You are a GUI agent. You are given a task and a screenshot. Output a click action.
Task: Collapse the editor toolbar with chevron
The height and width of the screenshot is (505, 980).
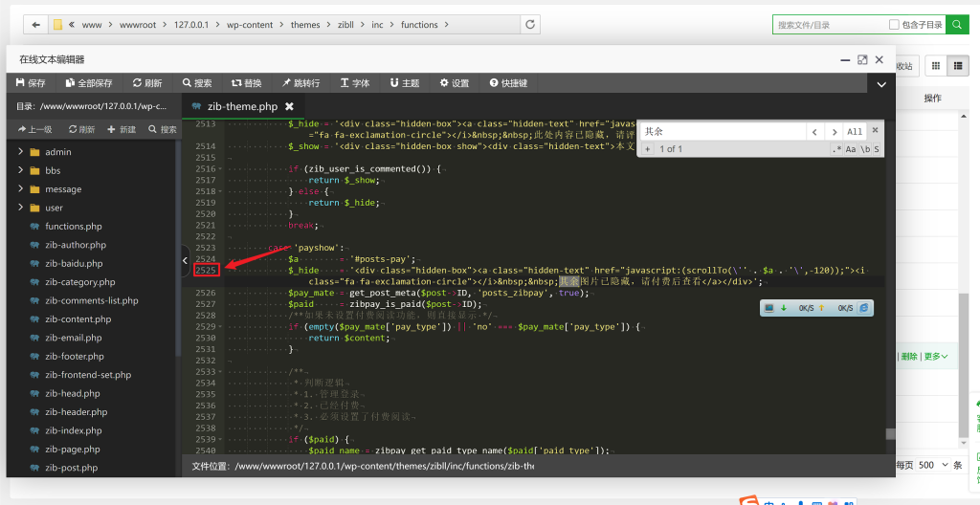pos(881,84)
